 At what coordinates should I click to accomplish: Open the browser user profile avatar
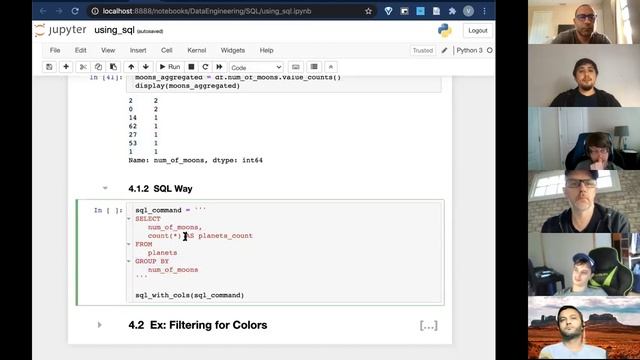[x=468, y=11]
